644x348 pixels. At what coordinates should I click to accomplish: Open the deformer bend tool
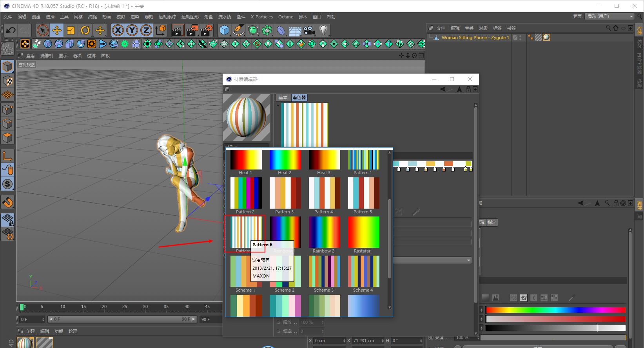[x=281, y=30]
